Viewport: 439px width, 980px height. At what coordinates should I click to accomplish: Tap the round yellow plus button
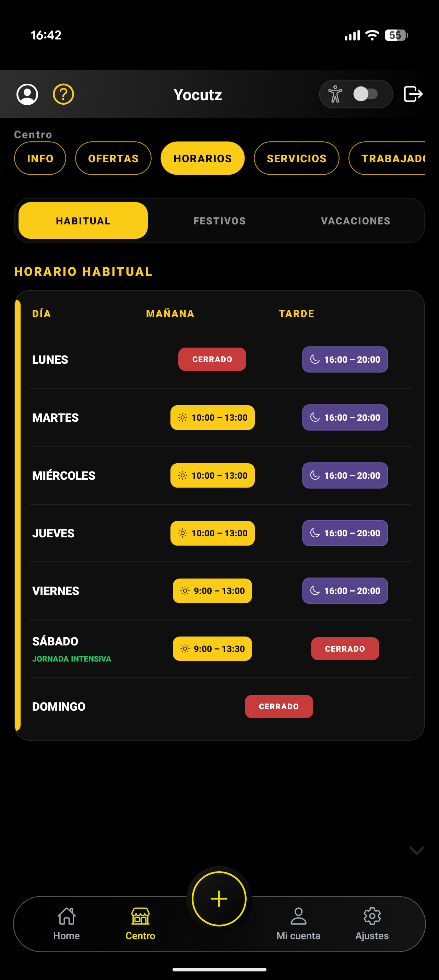tap(219, 899)
